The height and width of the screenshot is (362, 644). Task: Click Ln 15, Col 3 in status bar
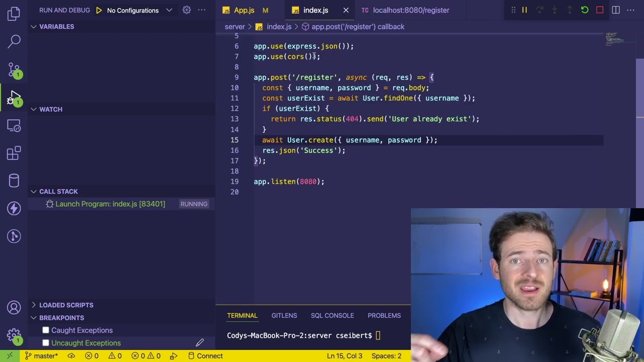[x=345, y=356]
